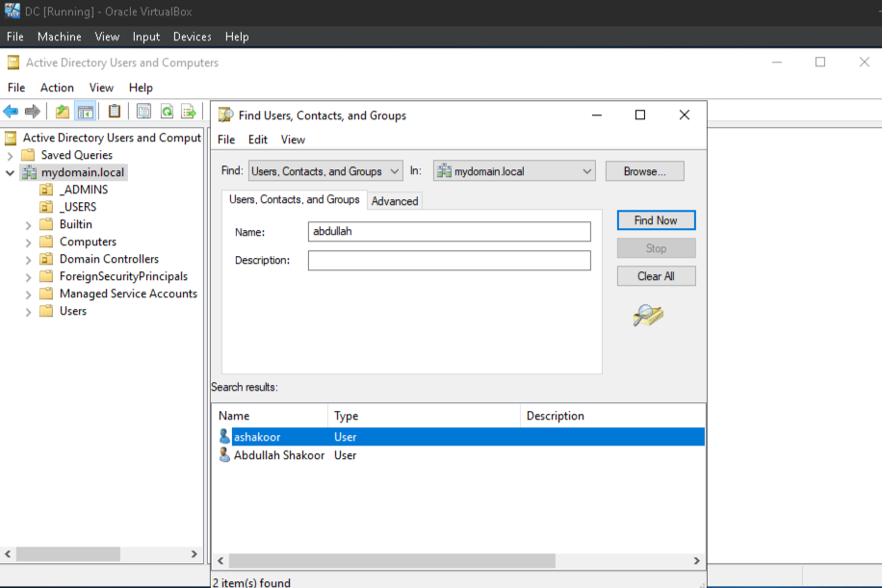Open VirtualBox Input menu
Viewport: 882px width, 588px height.
(145, 37)
